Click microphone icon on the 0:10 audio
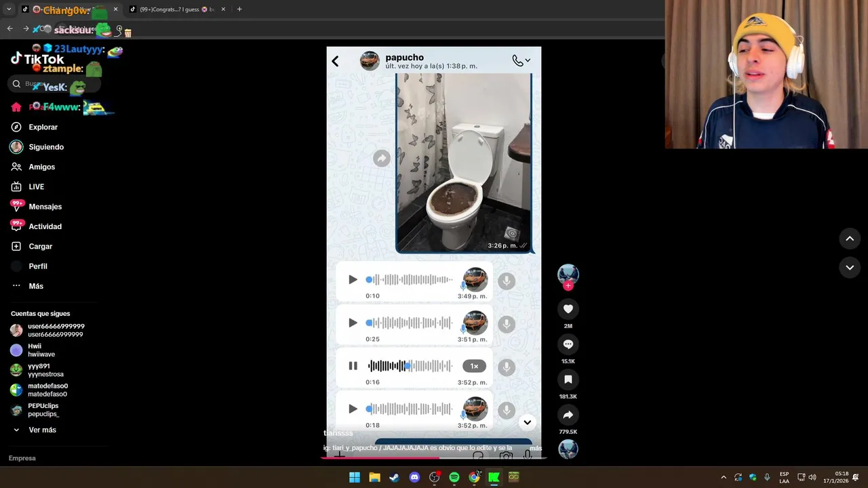This screenshot has height=488, width=868. pos(507,281)
